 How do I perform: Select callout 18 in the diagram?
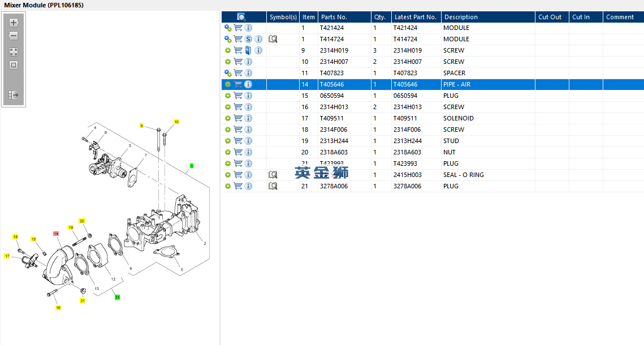click(x=15, y=236)
